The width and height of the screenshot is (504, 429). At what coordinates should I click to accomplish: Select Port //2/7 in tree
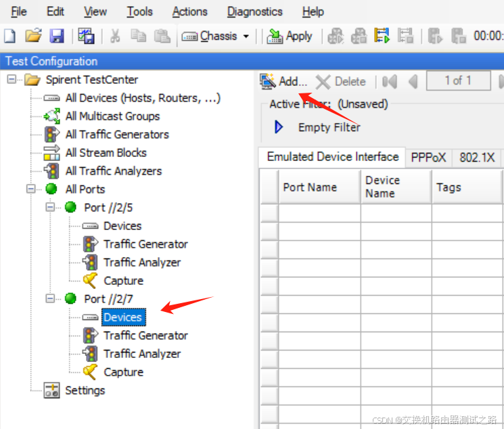108,299
